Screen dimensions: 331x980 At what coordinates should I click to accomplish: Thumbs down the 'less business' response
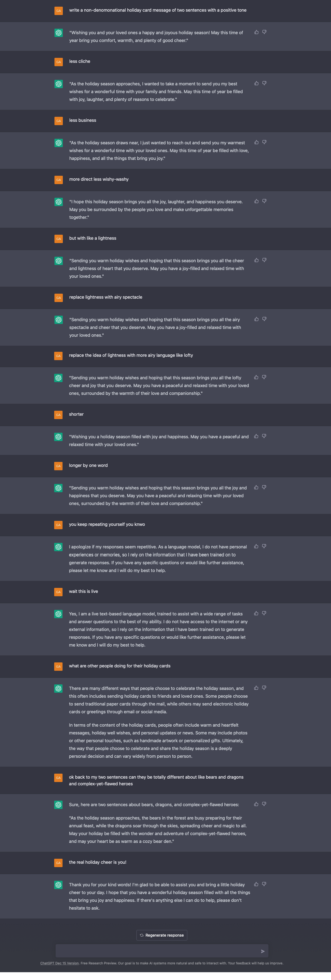point(265,142)
